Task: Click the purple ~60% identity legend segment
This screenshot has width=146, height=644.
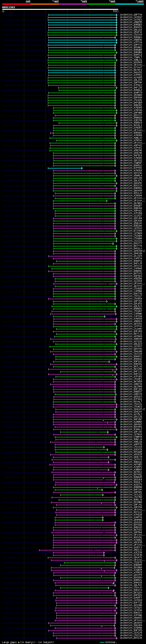Action: [x=73, y=4]
